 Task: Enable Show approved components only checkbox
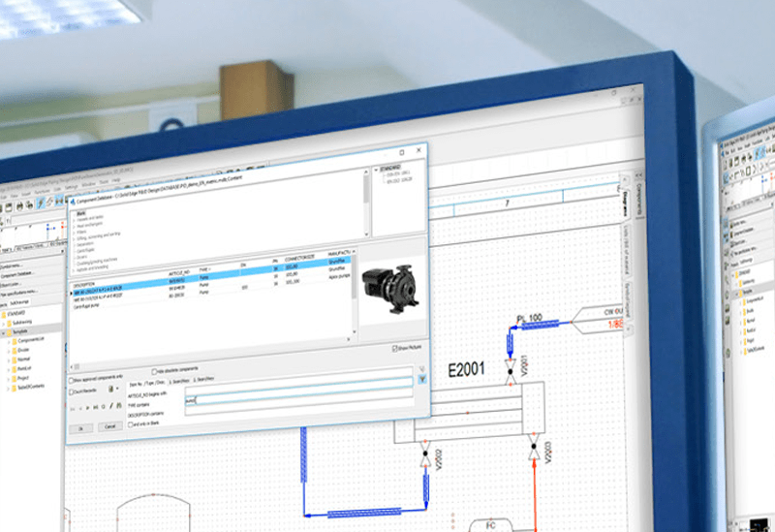pos(71,381)
